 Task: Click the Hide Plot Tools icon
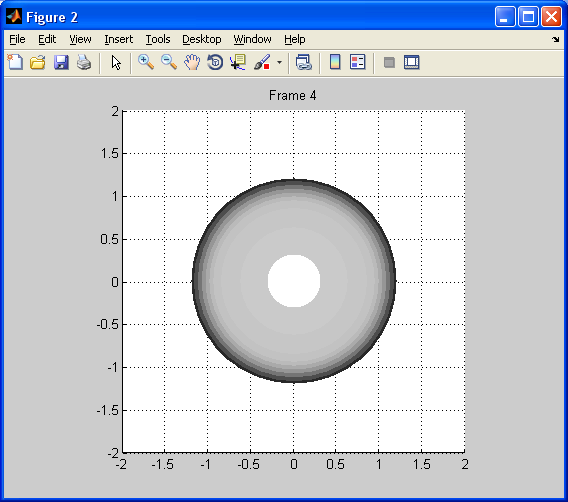[x=389, y=62]
